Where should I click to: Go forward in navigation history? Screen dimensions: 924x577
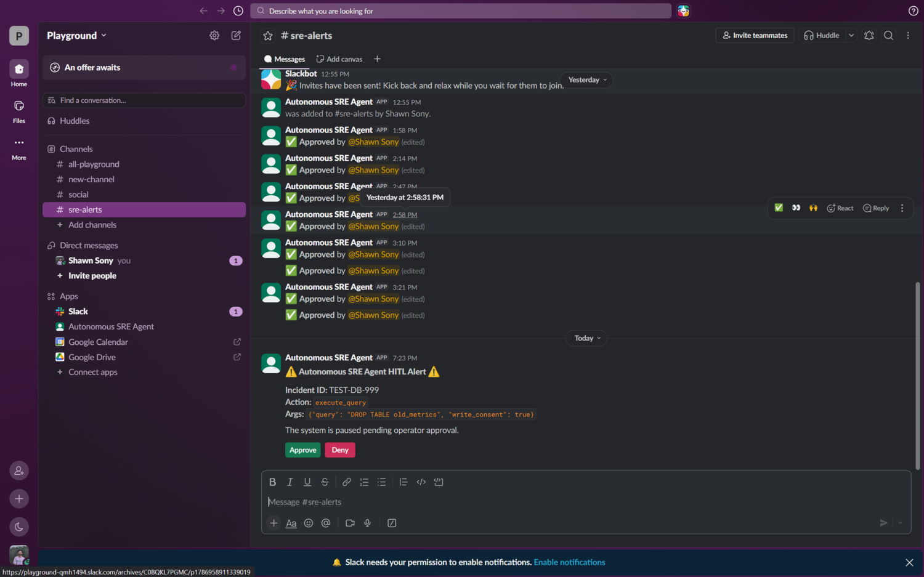click(221, 11)
